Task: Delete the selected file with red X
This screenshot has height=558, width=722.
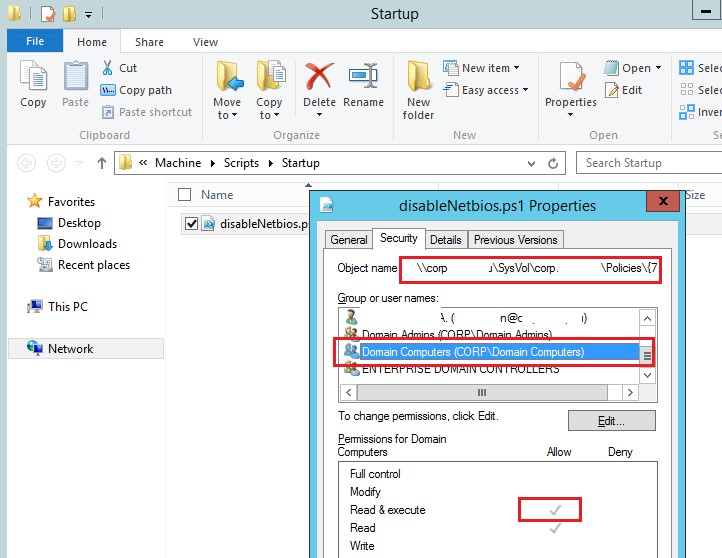Action: (x=319, y=84)
